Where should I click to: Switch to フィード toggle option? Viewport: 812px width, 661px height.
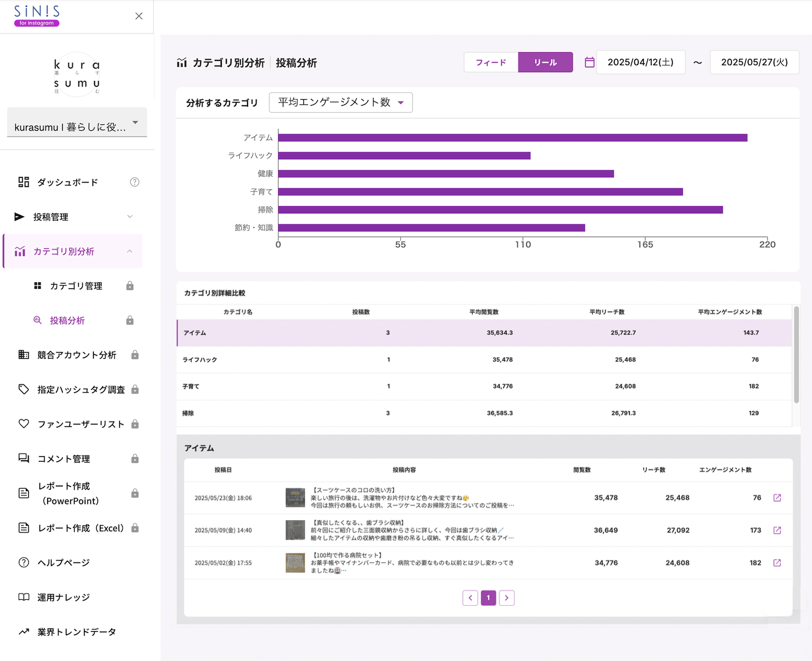click(490, 62)
